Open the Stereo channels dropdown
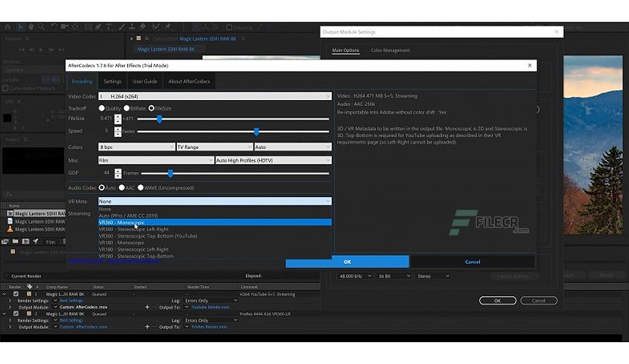Viewport: 629px width, 364px height. [x=433, y=276]
